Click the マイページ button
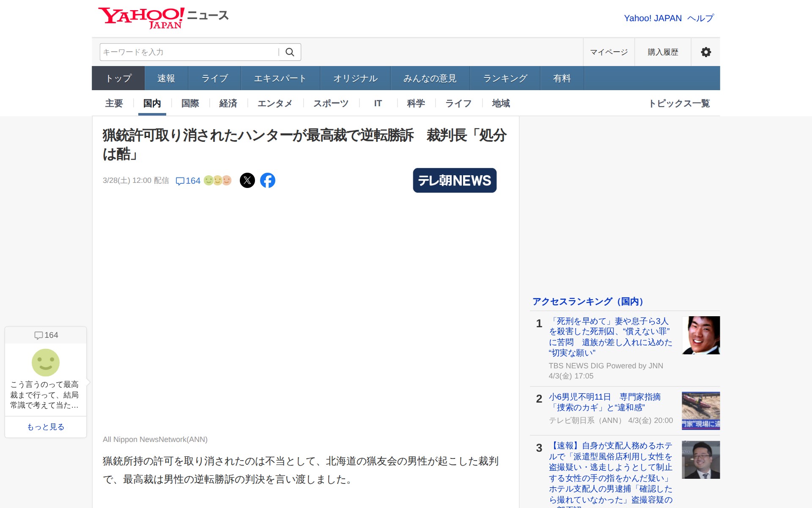Screen dimensions: 812x508 pyautogui.click(x=609, y=52)
